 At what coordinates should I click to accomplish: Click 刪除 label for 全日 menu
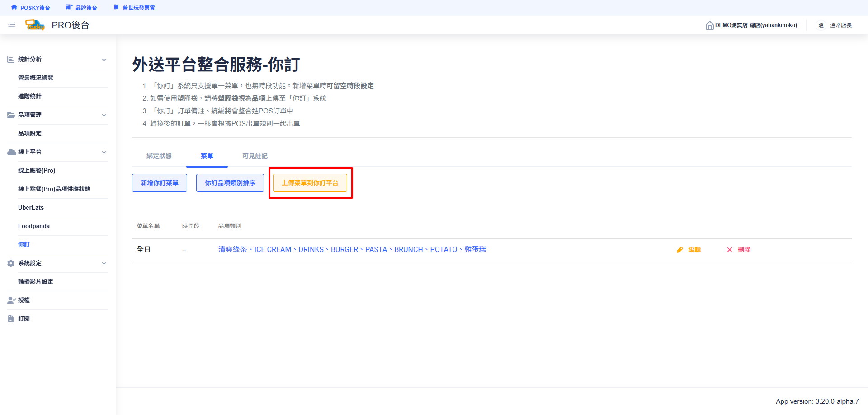(744, 250)
